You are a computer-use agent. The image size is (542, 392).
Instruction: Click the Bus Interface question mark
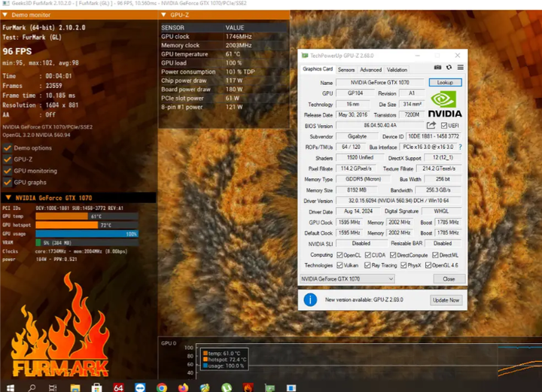[x=460, y=147]
